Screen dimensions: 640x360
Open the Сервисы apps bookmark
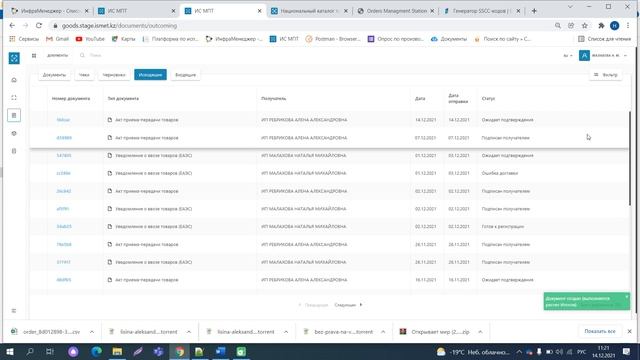click(24, 39)
